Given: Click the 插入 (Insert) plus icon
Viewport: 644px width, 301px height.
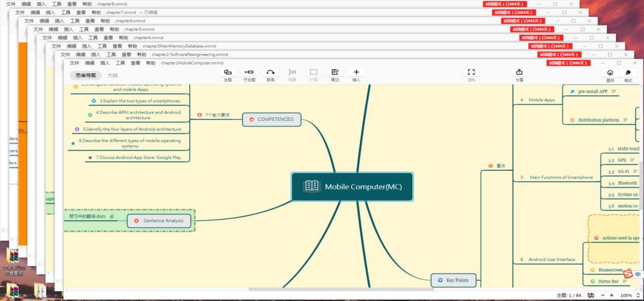Looking at the screenshot, I should (x=356, y=72).
